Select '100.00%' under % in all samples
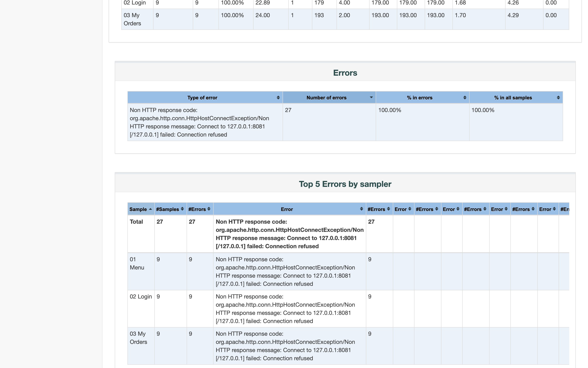The height and width of the screenshot is (368, 588). [483, 110]
